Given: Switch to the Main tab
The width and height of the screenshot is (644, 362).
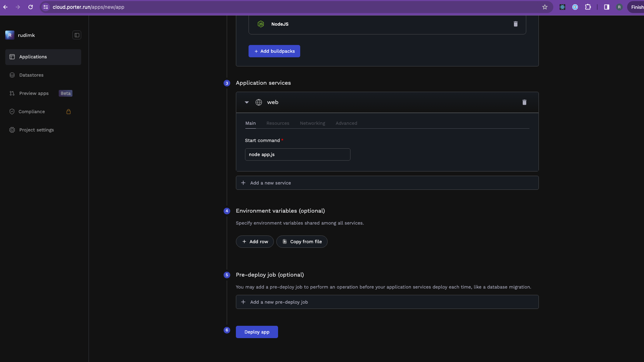Looking at the screenshot, I should 251,123.
